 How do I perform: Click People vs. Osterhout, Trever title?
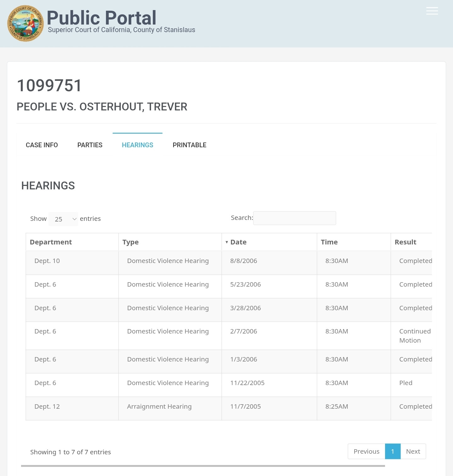(102, 107)
